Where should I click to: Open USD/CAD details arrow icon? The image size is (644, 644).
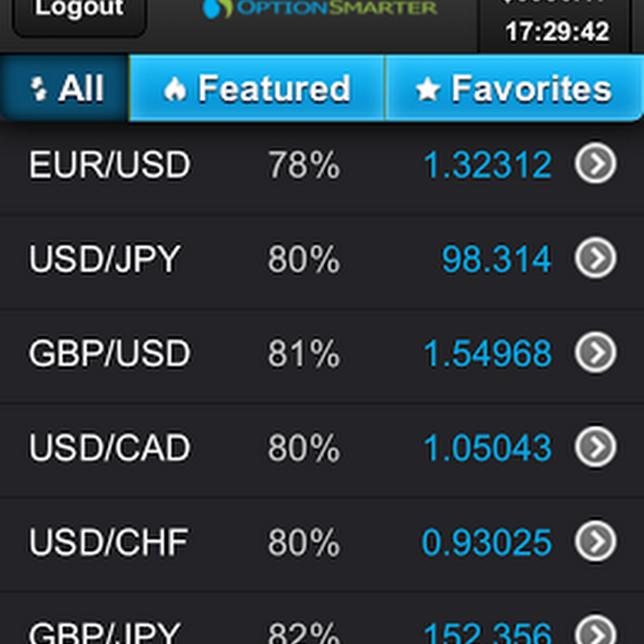pos(595,447)
